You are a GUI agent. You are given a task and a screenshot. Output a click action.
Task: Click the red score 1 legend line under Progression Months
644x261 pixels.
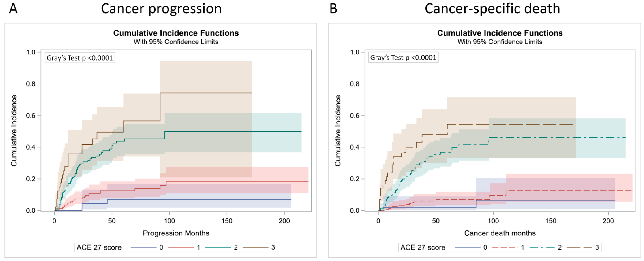(x=181, y=247)
